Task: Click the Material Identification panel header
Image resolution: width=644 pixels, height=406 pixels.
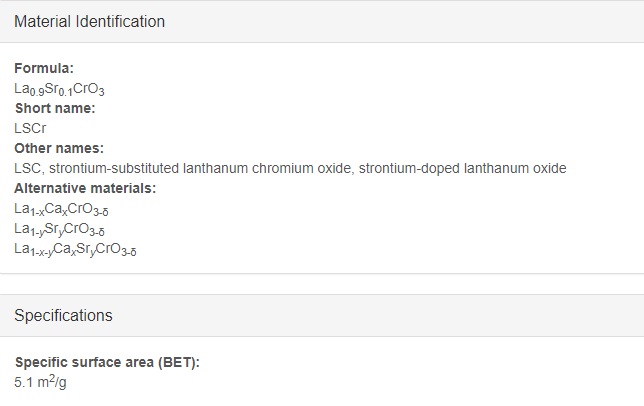Action: click(x=322, y=21)
